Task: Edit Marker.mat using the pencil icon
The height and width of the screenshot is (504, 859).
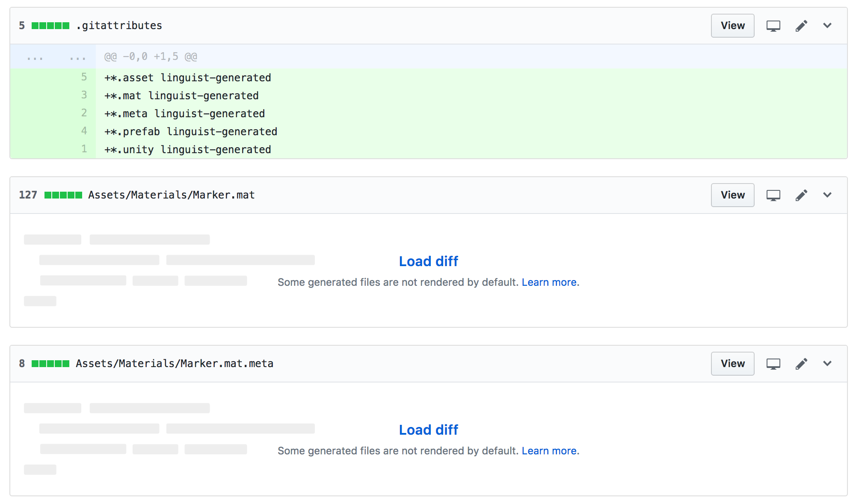Action: [801, 195]
